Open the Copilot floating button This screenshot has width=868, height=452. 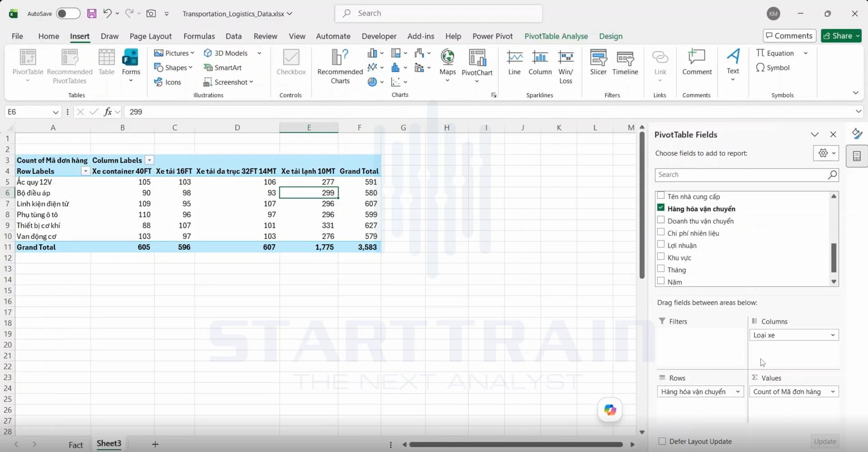(x=610, y=410)
